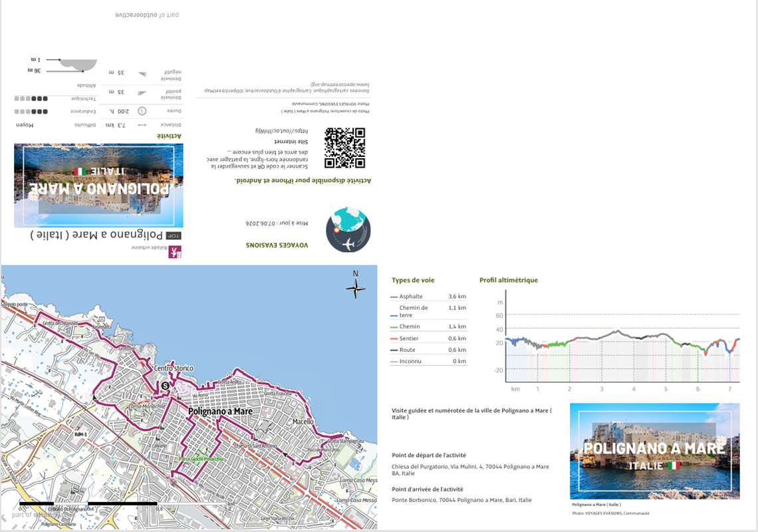This screenshot has height=532, width=758.
Task: Click the north compass rose on the map
Action: coord(355,288)
